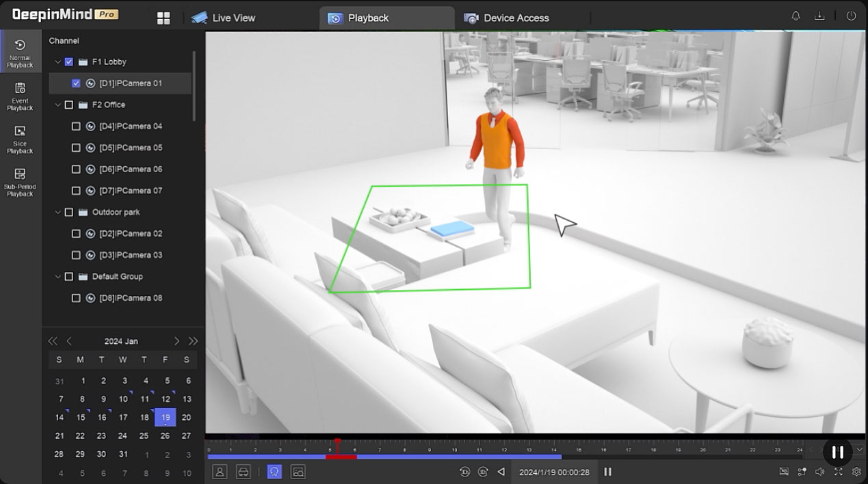Collapse the F2 Office group
The height and width of the screenshot is (484, 868).
pyautogui.click(x=58, y=105)
